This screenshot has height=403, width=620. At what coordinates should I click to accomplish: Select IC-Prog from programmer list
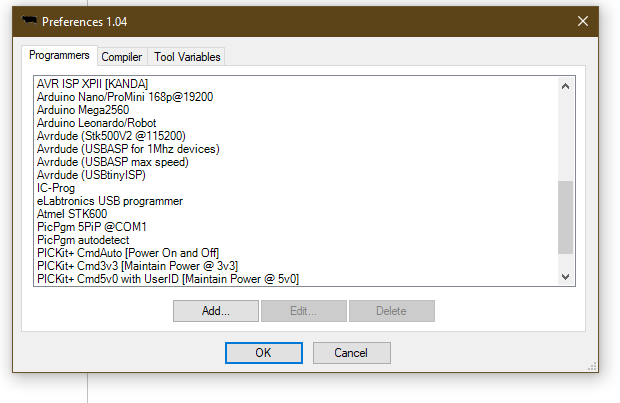coord(57,188)
